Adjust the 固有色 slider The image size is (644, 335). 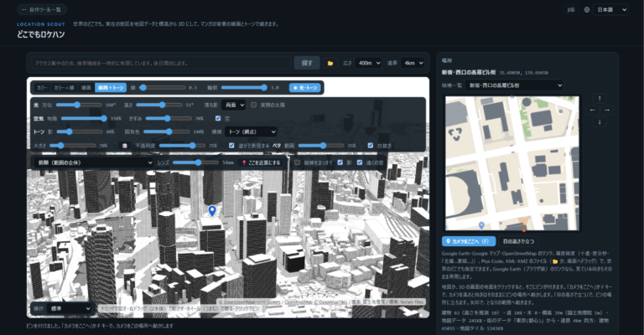click(x=167, y=132)
